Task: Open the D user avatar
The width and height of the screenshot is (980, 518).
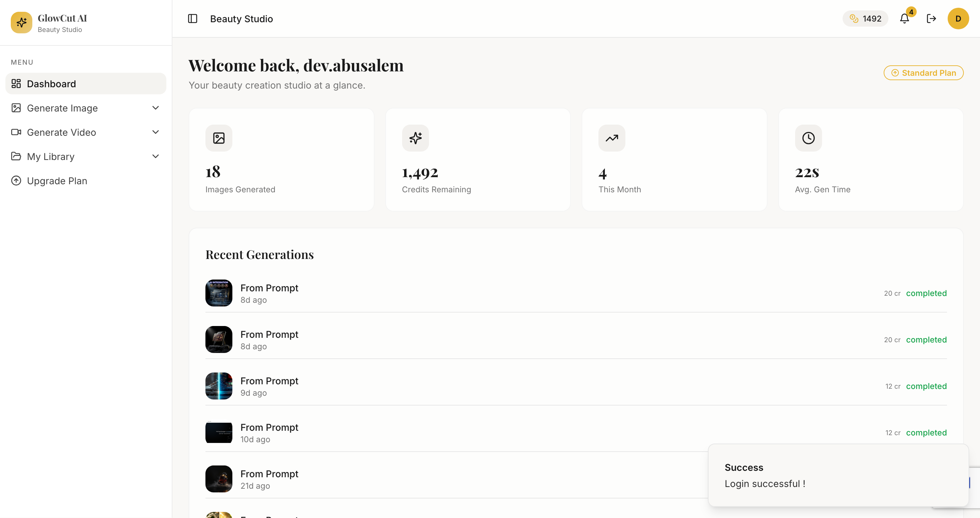Action: tap(958, 19)
